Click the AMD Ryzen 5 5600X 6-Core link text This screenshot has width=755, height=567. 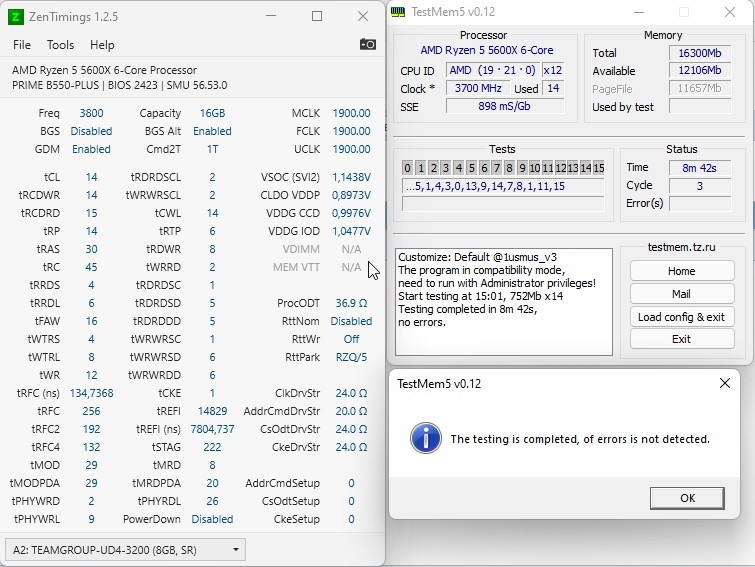[x=486, y=50]
